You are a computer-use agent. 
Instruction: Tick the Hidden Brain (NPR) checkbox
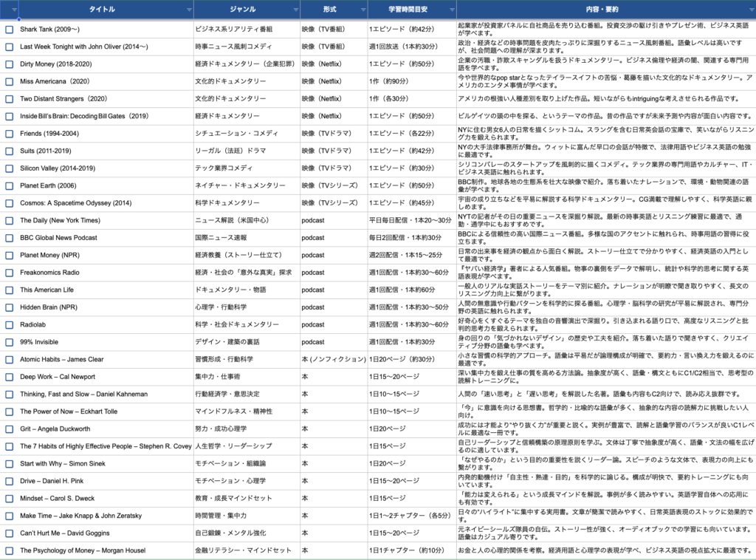pyautogui.click(x=10, y=307)
